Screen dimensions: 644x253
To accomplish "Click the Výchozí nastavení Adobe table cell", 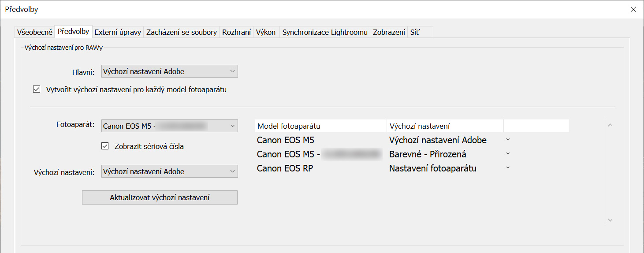I will (x=438, y=140).
